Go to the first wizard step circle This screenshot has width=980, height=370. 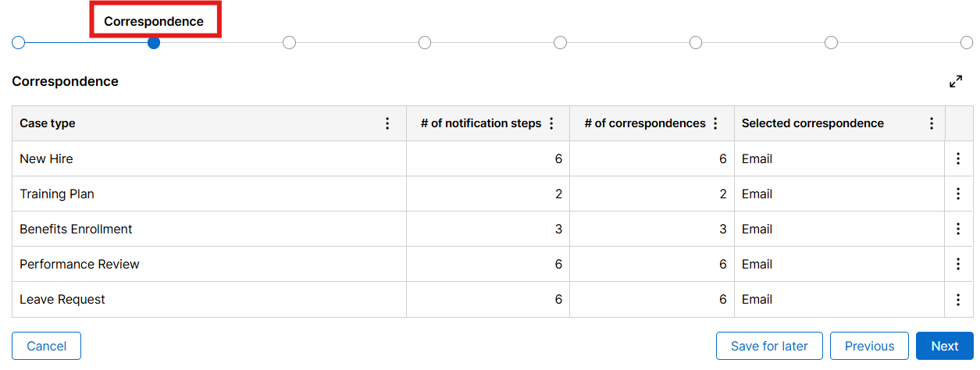19,42
